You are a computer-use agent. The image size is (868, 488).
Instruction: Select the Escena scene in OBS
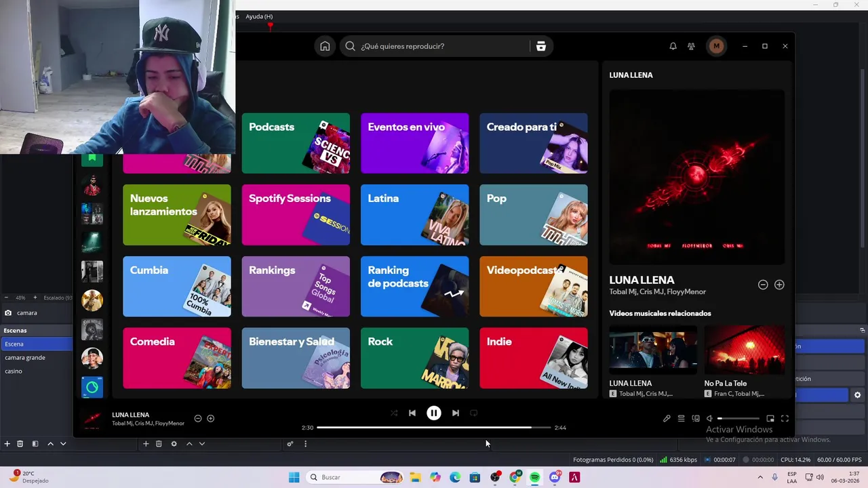tap(36, 344)
